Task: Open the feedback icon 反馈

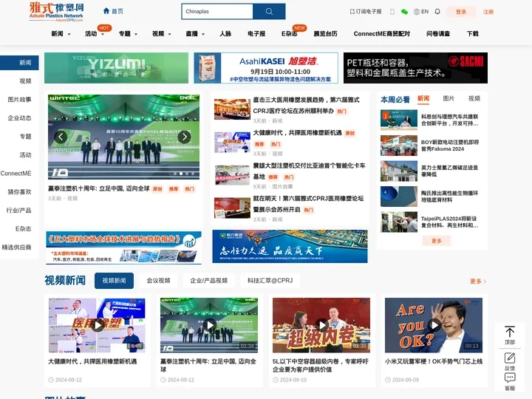Action: tap(510, 361)
